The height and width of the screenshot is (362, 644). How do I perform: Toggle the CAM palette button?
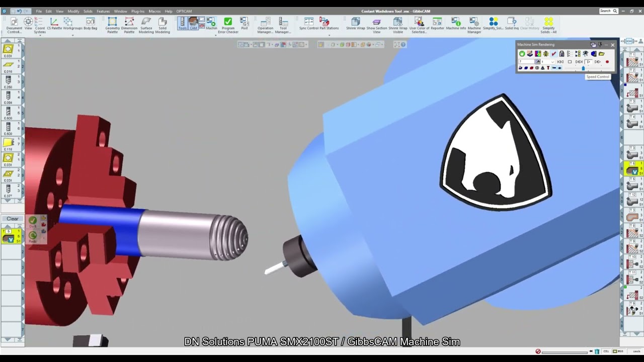coord(193,23)
